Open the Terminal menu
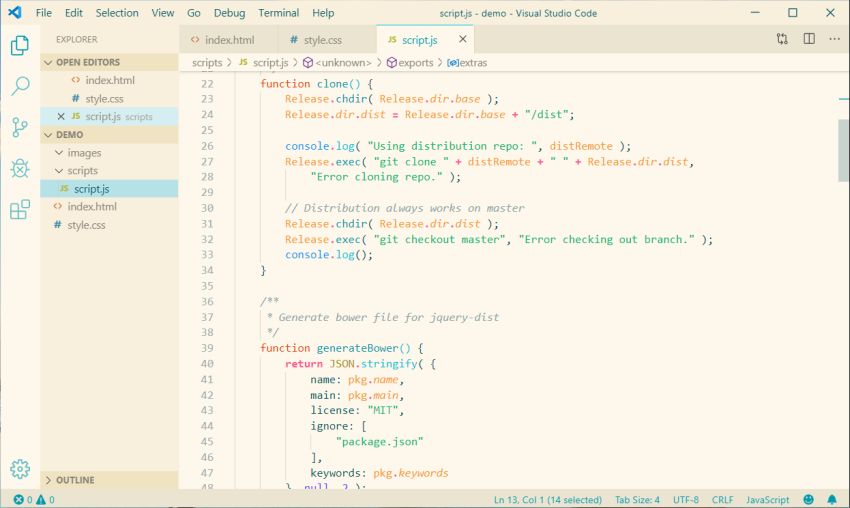This screenshot has height=508, width=850. [278, 13]
